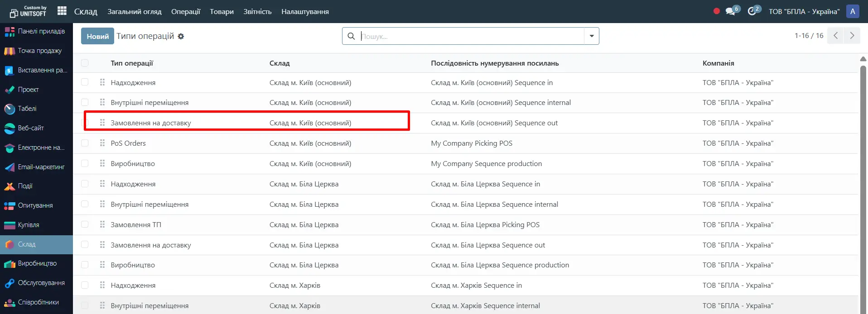Open company switcher ТОВ "БПЛА - Україна"

(804, 12)
